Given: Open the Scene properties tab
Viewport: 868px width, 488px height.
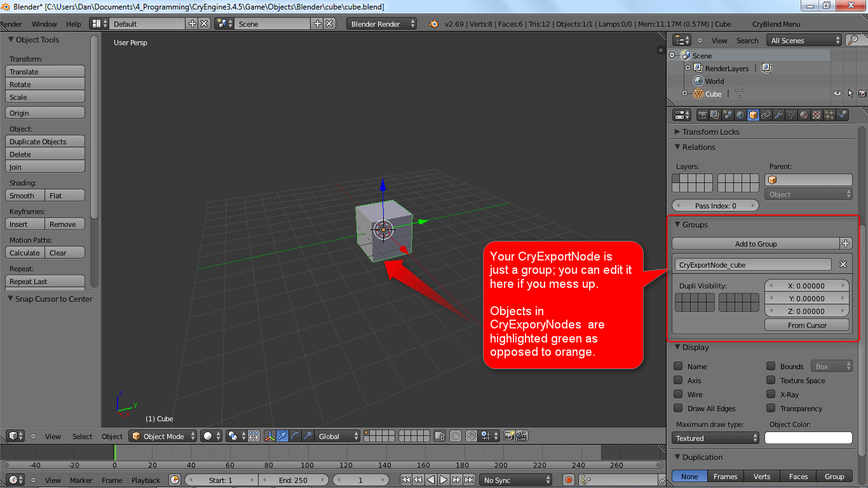Looking at the screenshot, I should [728, 115].
